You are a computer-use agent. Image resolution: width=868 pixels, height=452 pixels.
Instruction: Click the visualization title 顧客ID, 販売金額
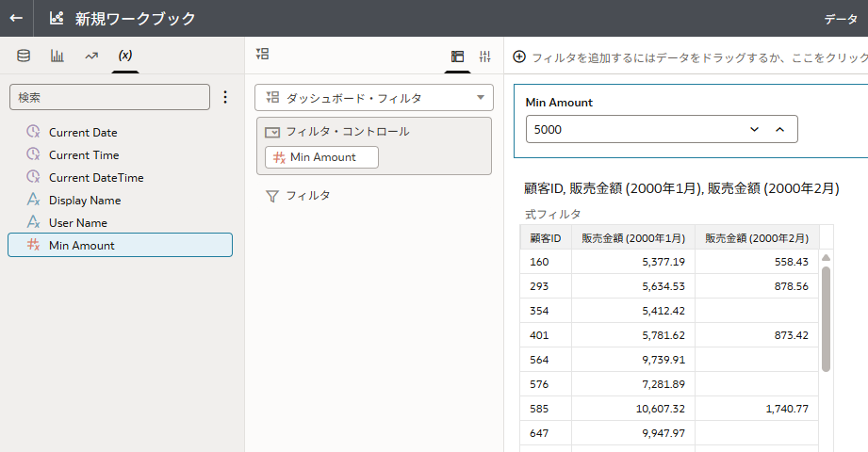point(681,188)
